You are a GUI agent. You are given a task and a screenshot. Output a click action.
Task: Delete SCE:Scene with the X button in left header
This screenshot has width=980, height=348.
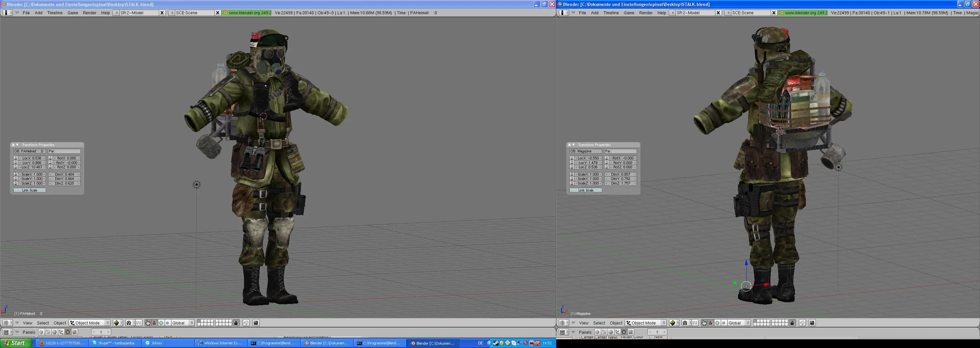pos(218,13)
